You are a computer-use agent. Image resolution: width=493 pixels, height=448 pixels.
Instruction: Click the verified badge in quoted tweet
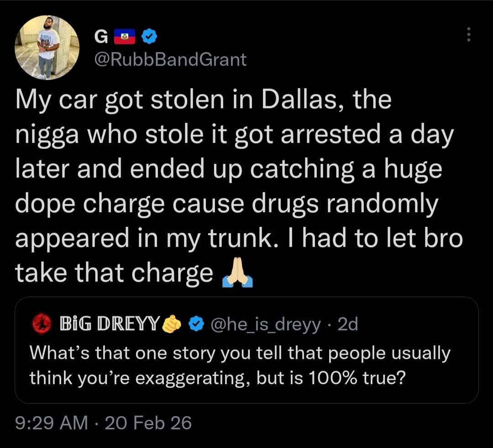(196, 324)
